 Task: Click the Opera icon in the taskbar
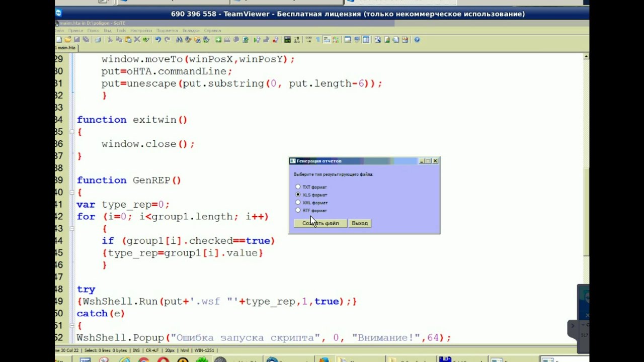[x=163, y=359]
